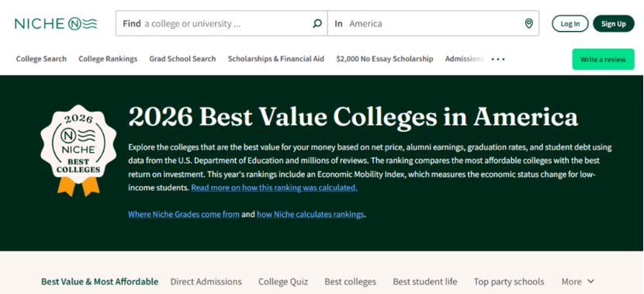Click the 2026 Niche Best Colleges badge
The height and width of the screenshot is (294, 644).
click(78, 150)
